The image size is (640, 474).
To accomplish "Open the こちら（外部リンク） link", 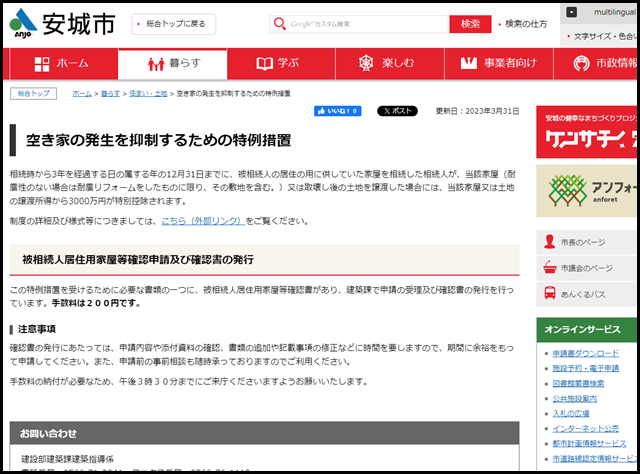I will (203, 221).
